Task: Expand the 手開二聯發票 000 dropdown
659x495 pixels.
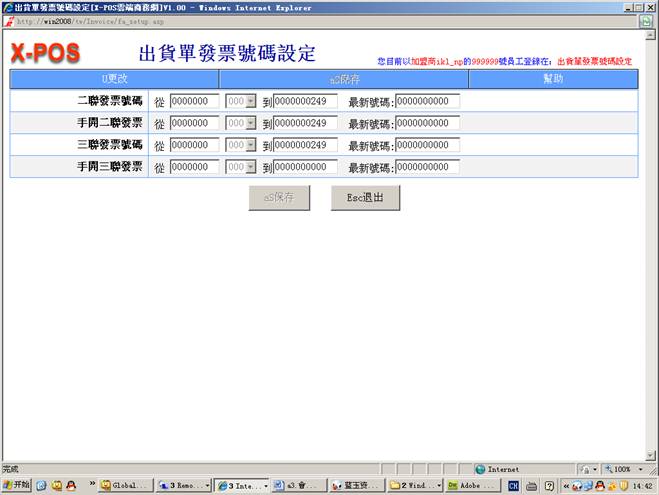Action: point(240,123)
